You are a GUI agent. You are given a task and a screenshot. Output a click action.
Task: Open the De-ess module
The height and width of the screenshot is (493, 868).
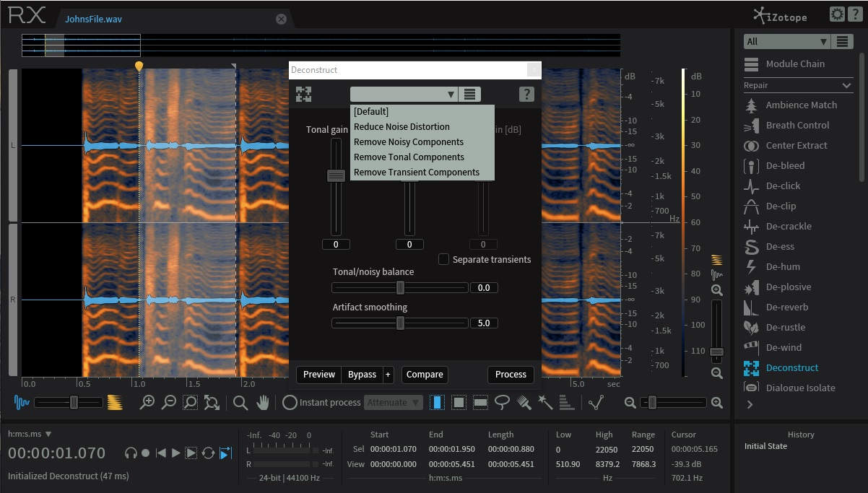tap(770, 246)
